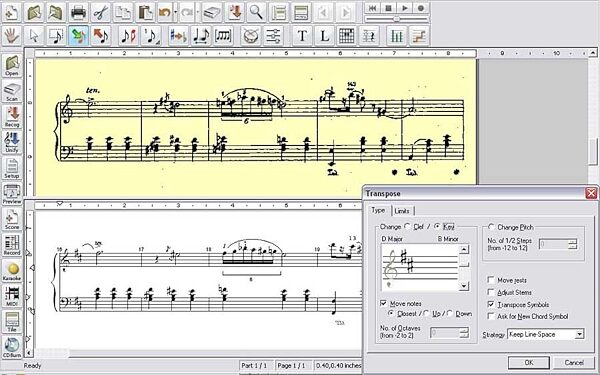The image size is (600, 375).
Task: Click the Copy pages icon
Action: coord(123,12)
